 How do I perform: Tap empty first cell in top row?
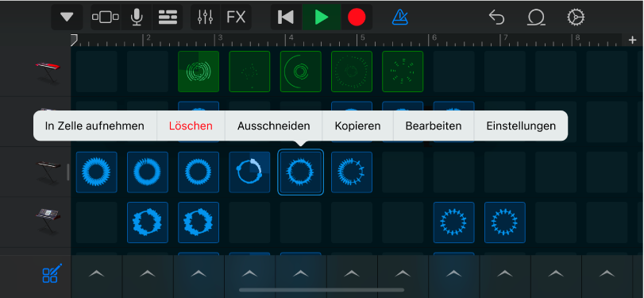[97, 72]
